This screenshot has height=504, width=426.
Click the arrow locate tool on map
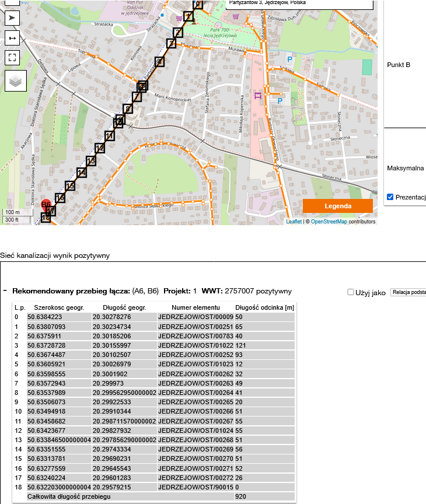click(x=12, y=18)
